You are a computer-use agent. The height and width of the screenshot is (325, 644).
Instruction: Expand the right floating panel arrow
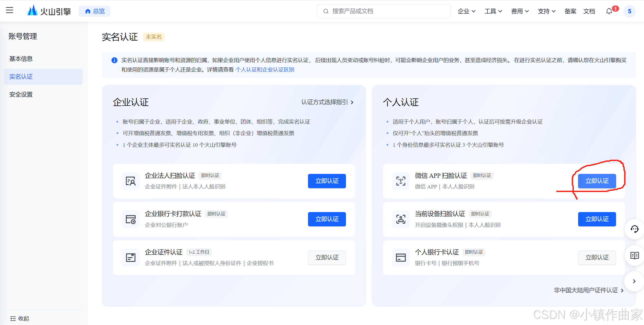[x=634, y=281]
